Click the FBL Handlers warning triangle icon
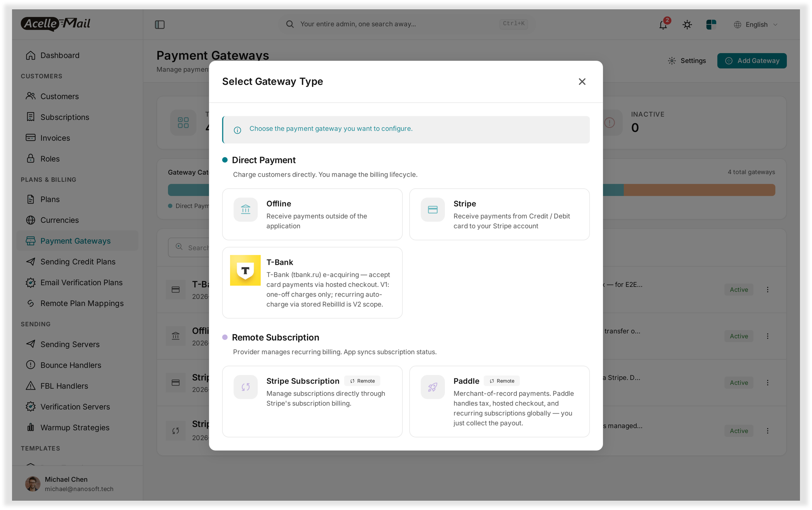Screen dimensions: 812x510 [x=30, y=386]
